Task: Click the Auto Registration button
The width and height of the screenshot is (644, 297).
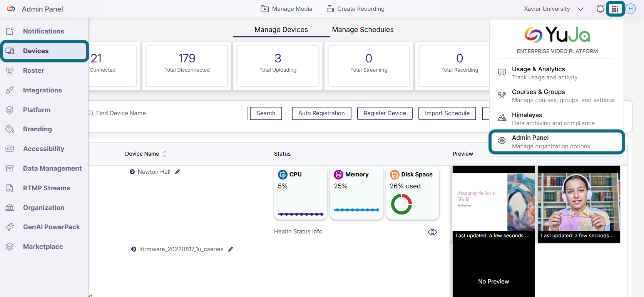Action: [321, 113]
